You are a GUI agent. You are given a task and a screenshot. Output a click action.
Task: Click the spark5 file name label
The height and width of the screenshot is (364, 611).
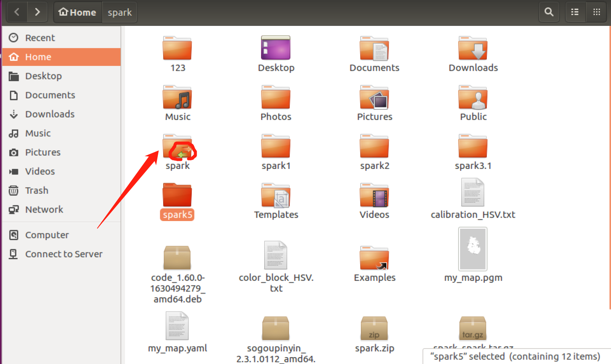pyautogui.click(x=177, y=215)
